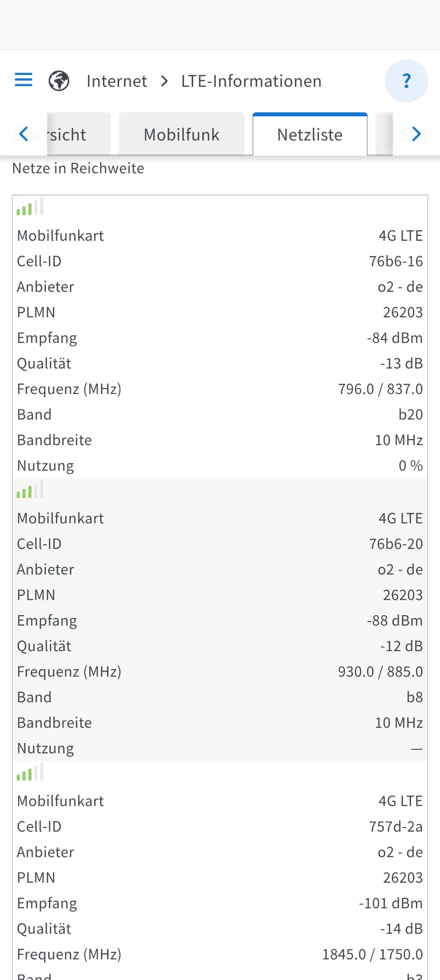
Task: Click the band value b8
Action: pyautogui.click(x=414, y=697)
